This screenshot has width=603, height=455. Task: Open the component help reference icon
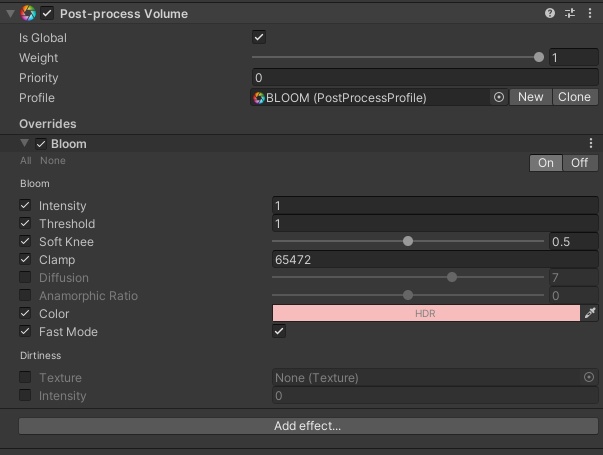(x=550, y=14)
